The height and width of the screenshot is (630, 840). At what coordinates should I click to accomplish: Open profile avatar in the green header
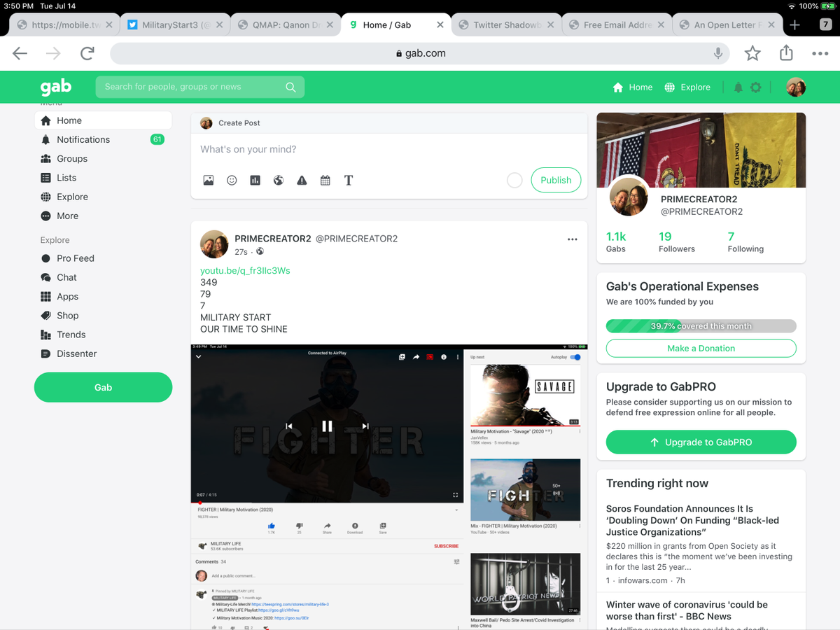[x=796, y=87]
